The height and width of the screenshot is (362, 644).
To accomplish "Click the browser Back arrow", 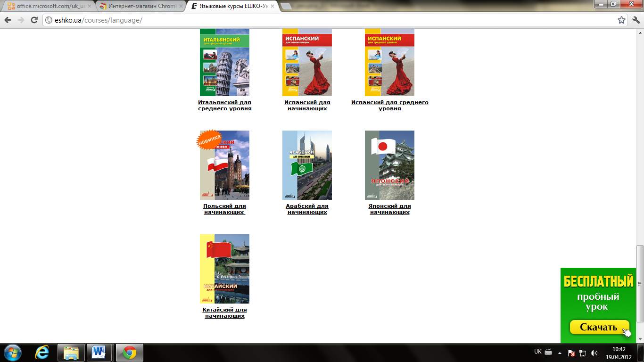I will point(8,20).
